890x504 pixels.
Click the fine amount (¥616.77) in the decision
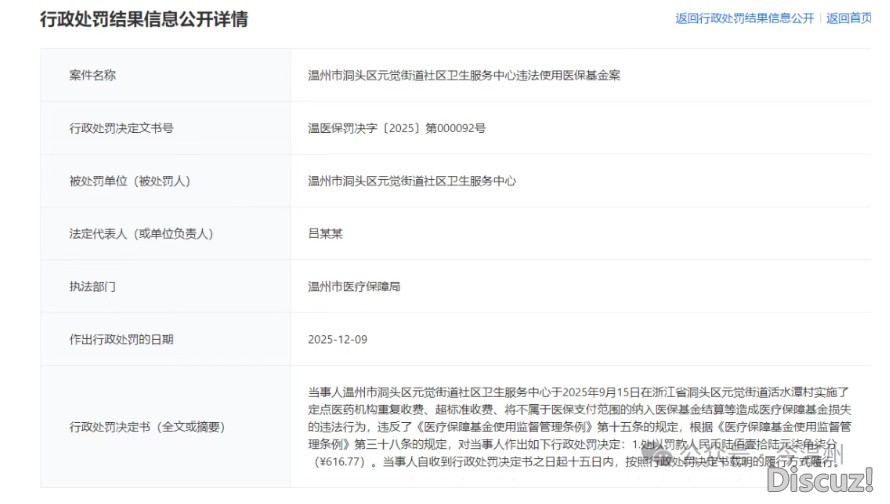click(342, 464)
